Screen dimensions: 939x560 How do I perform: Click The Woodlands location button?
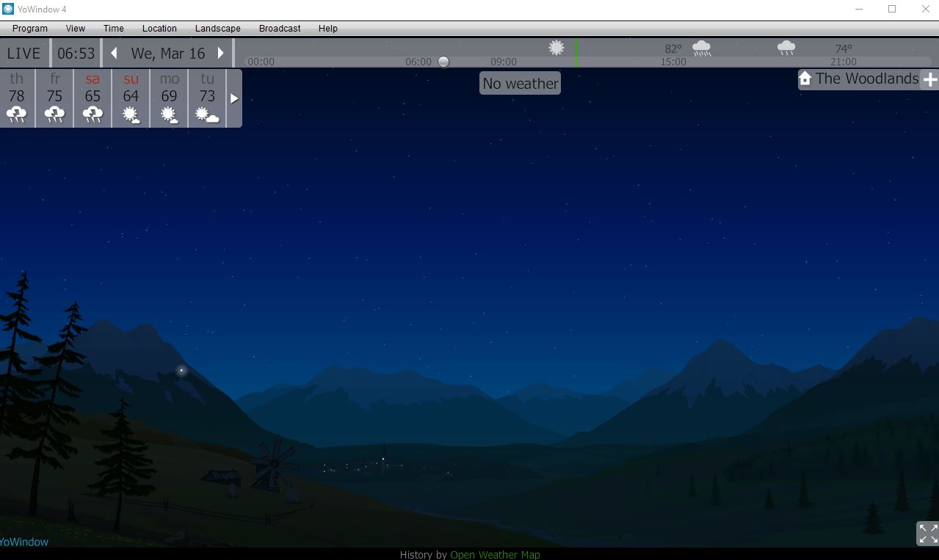point(866,79)
